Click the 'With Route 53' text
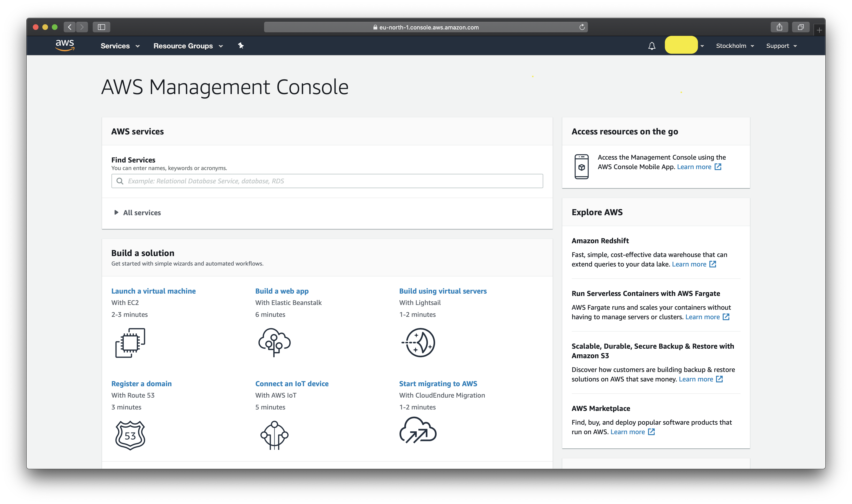 pos(133,395)
